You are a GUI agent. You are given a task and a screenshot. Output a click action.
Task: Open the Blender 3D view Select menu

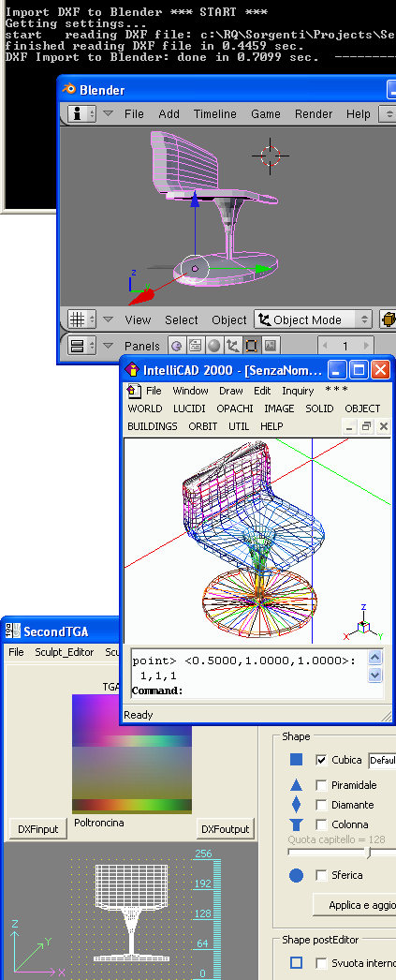click(x=181, y=319)
